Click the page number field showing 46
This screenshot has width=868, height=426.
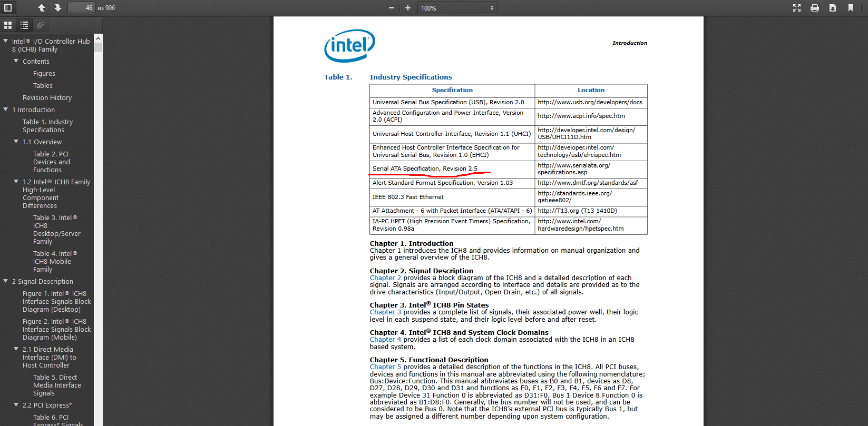(x=81, y=8)
